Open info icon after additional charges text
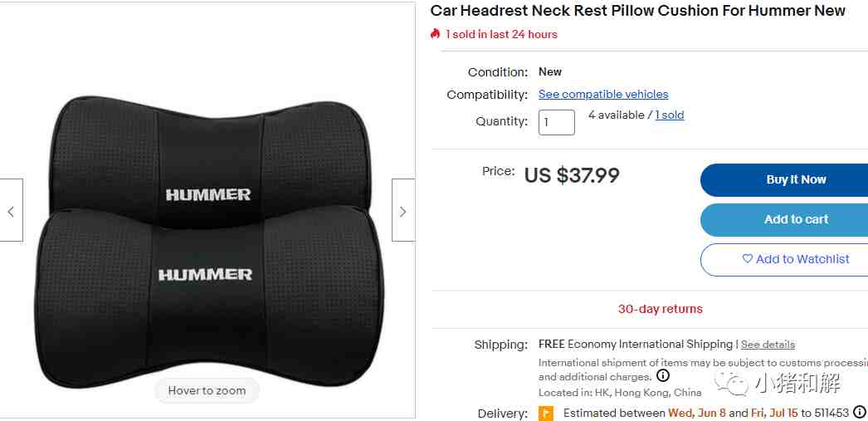The width and height of the screenshot is (868, 421). (663, 376)
